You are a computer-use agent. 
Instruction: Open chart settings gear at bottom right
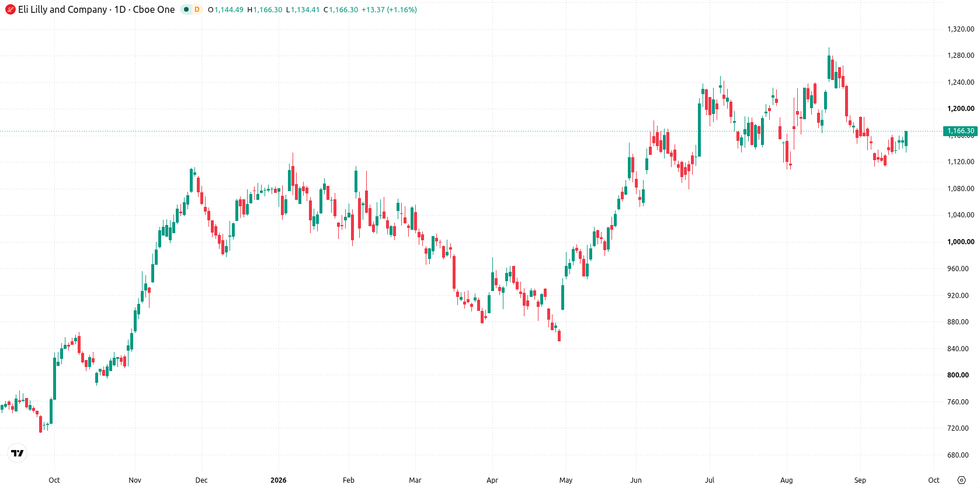tap(962, 480)
